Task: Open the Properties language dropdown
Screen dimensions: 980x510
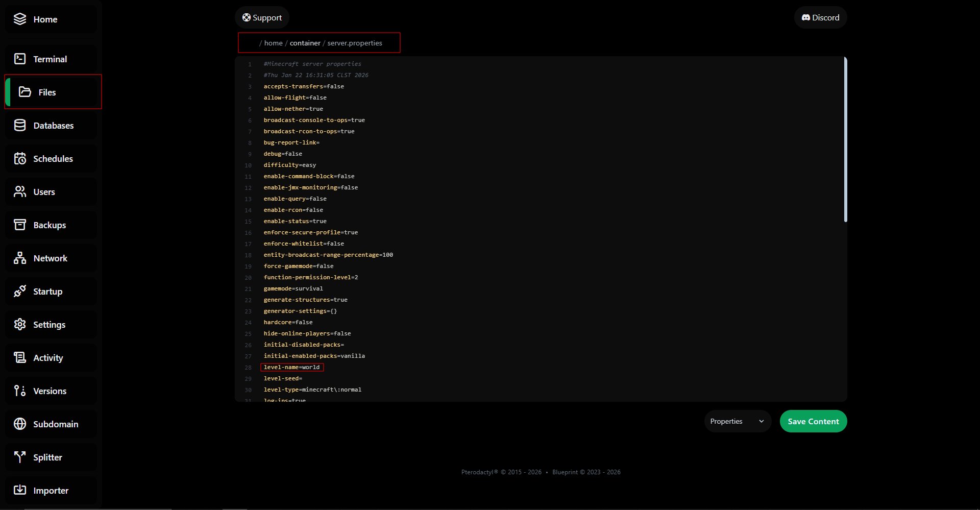Action: [x=738, y=421]
